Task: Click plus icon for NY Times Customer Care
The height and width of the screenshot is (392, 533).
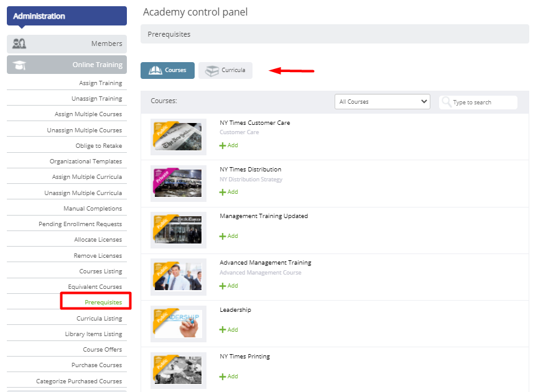Action: (223, 145)
